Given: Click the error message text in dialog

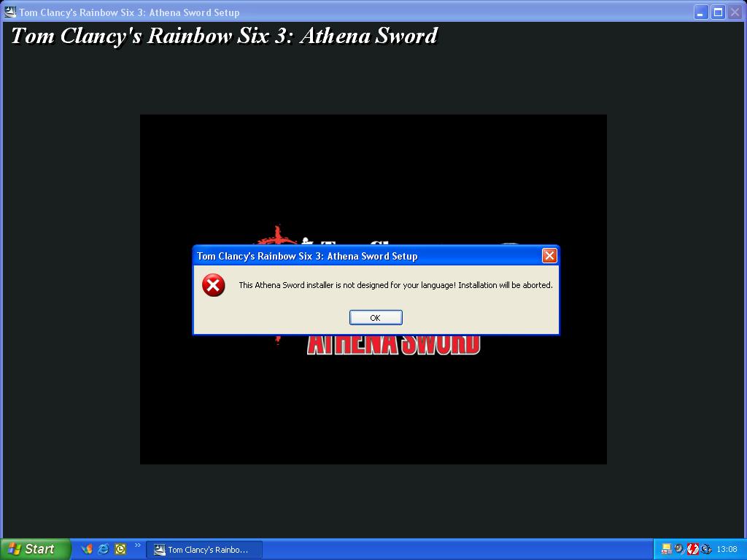Looking at the screenshot, I should 395,285.
